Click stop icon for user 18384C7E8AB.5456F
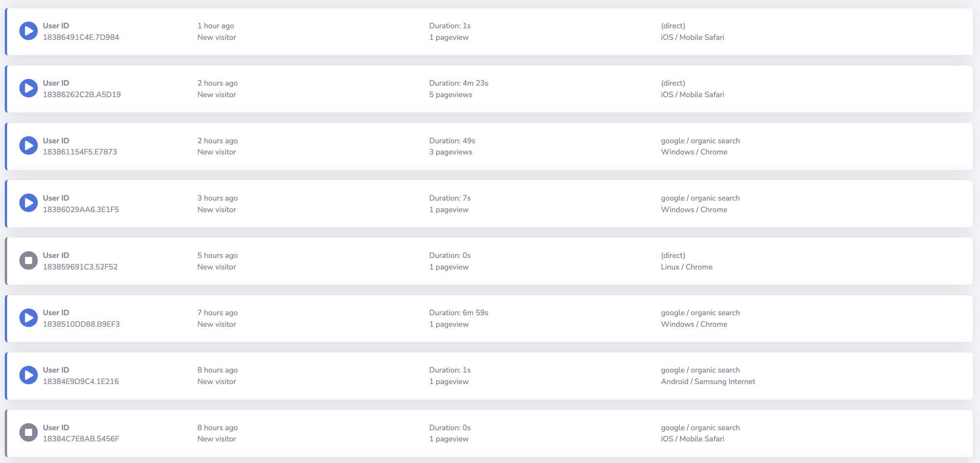Screen dimensions: 980x463 point(28,433)
